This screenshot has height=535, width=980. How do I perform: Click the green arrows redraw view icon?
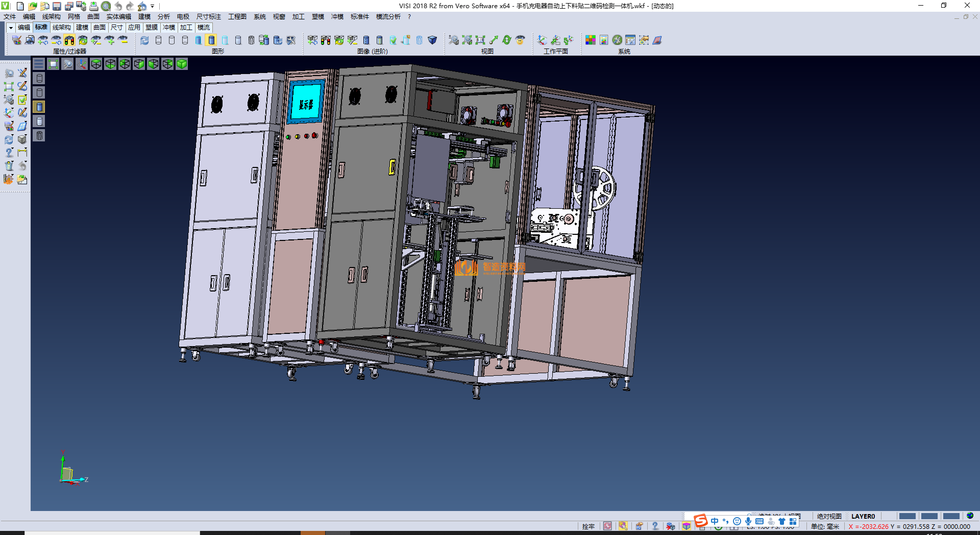(x=506, y=40)
